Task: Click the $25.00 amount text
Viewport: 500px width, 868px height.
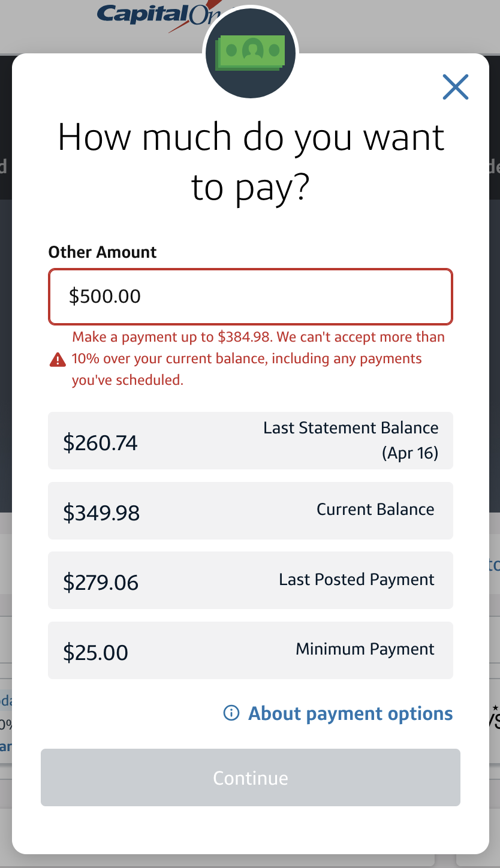Action: click(95, 652)
